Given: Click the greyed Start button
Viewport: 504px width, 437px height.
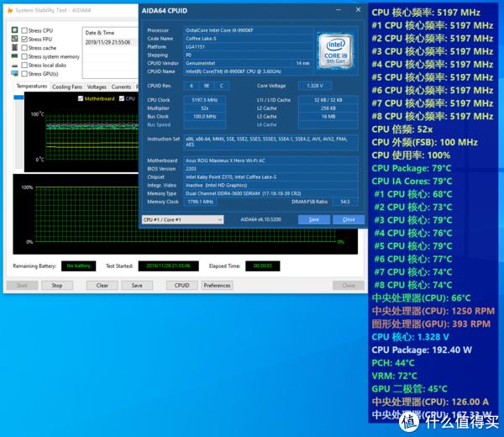Looking at the screenshot, I should tap(22, 286).
